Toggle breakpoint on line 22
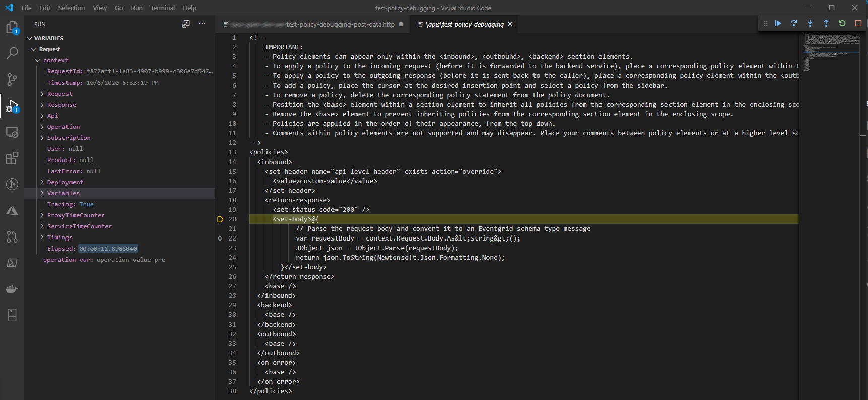This screenshot has width=868, height=400. (x=220, y=238)
